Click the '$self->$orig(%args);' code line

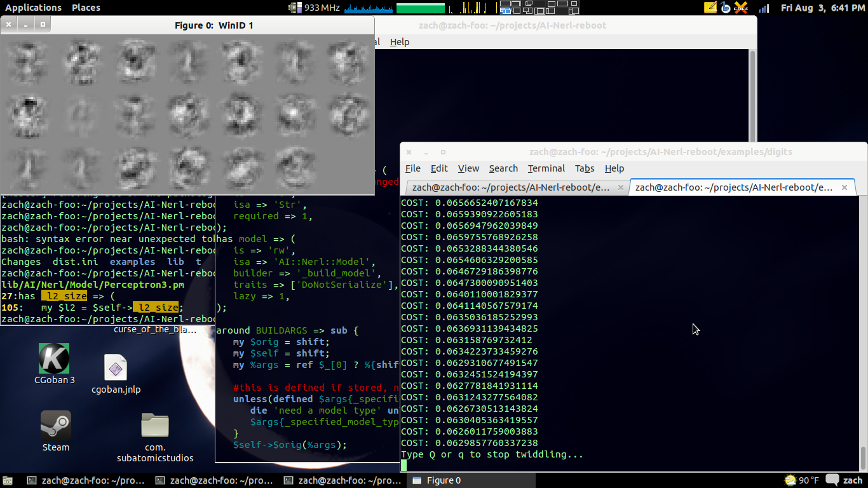click(x=290, y=445)
